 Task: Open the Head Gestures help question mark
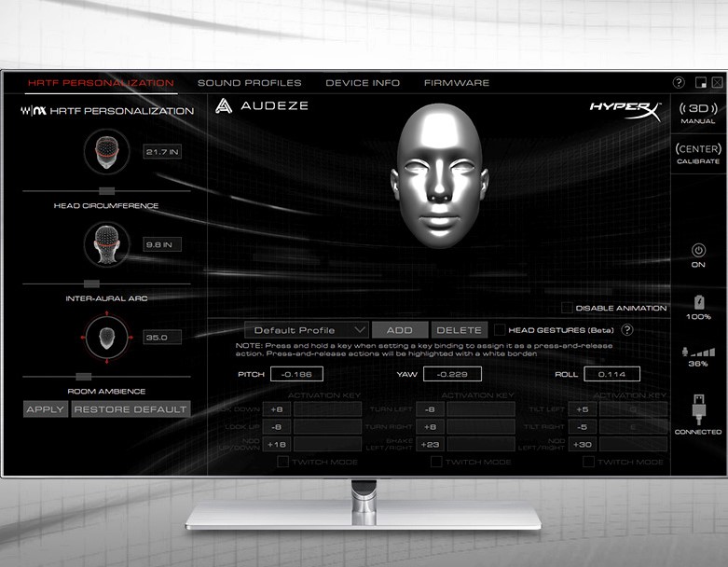tap(626, 330)
